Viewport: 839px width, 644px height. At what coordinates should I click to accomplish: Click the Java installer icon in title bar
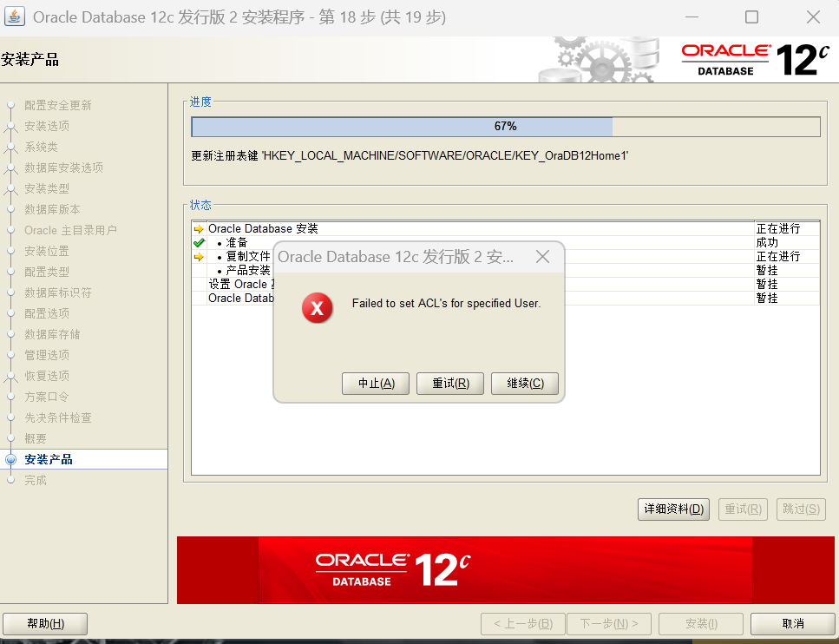pyautogui.click(x=15, y=16)
